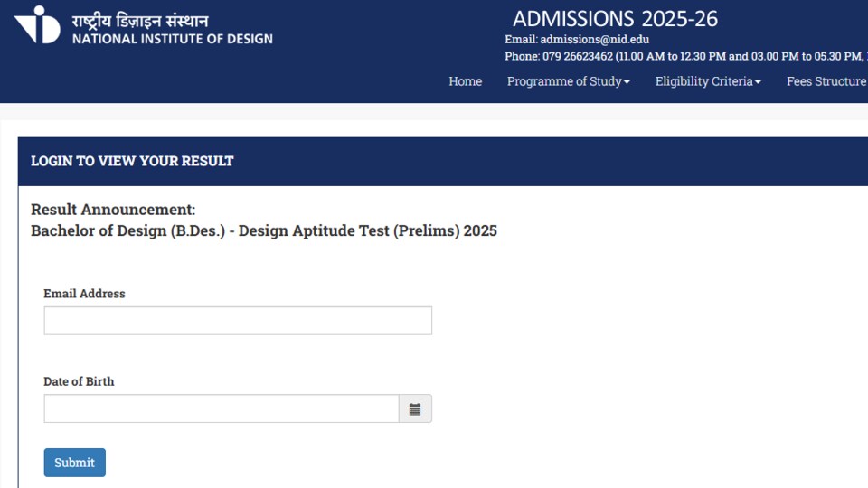Click the admissions@nid.edu email address
The image size is (868, 488).
595,39
